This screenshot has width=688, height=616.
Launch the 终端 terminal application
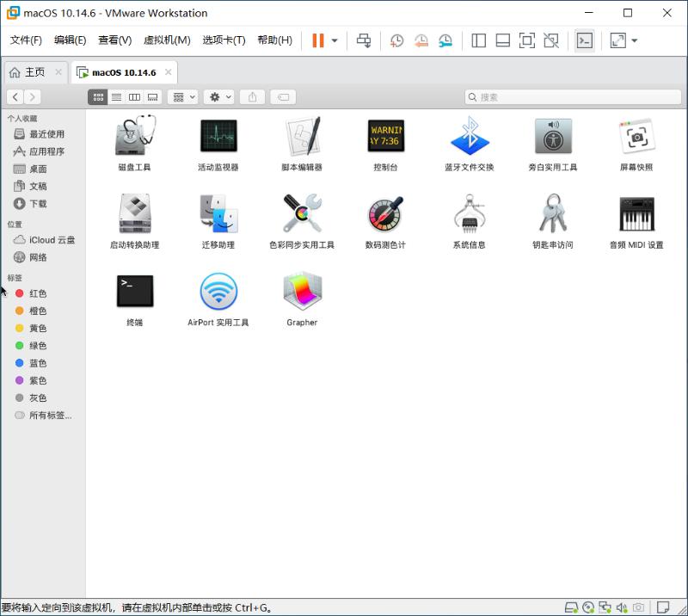[x=133, y=293]
